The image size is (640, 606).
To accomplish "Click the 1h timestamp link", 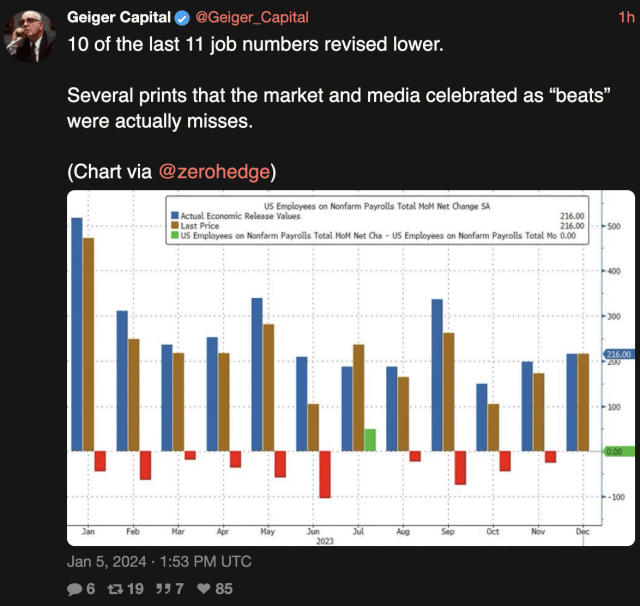I will pyautogui.click(x=626, y=18).
